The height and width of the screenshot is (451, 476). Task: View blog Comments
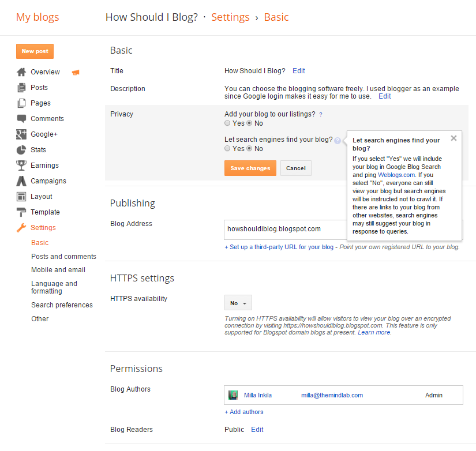point(45,118)
